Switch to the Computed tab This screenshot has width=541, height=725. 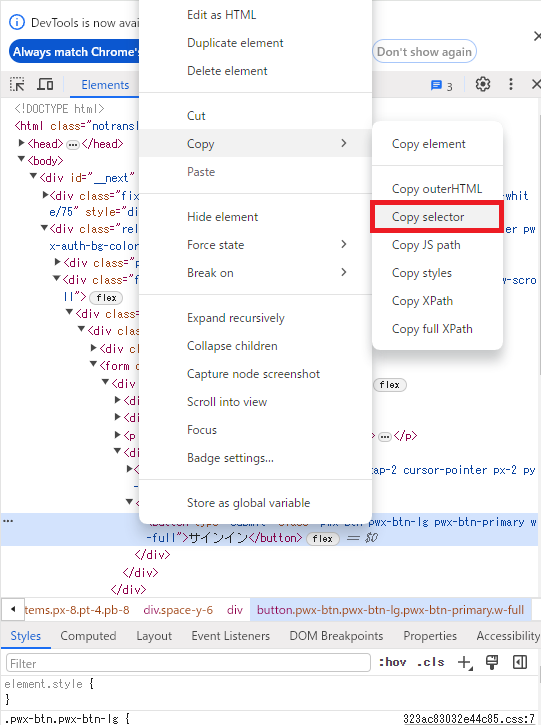(88, 636)
